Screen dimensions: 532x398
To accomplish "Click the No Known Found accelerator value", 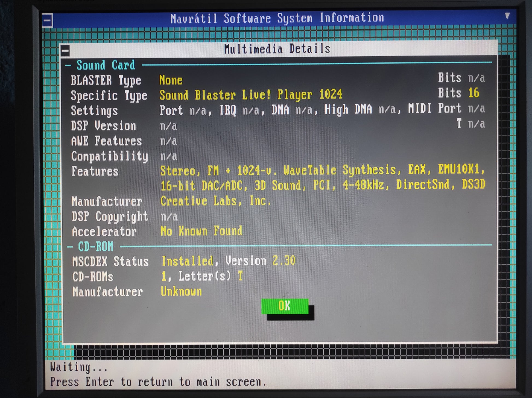I will pyautogui.click(x=201, y=231).
